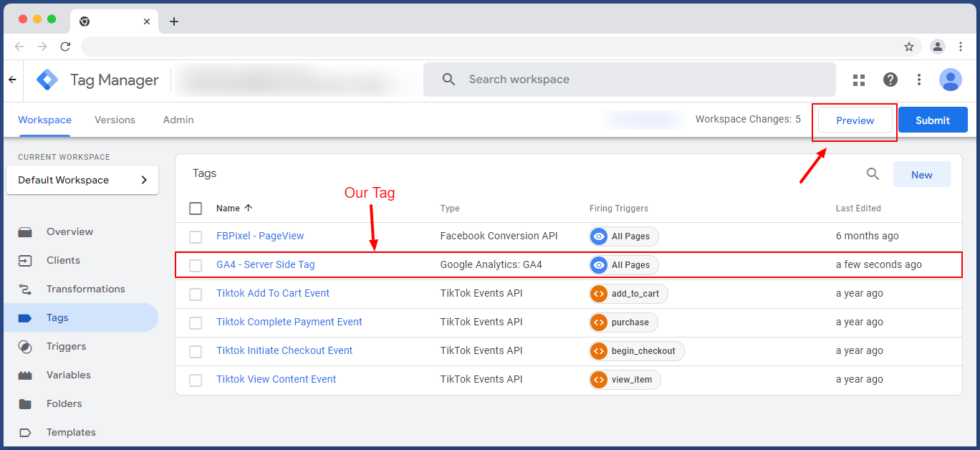The height and width of the screenshot is (450, 980).
Task: Expand the Default Workspace selector
Action: [82, 180]
